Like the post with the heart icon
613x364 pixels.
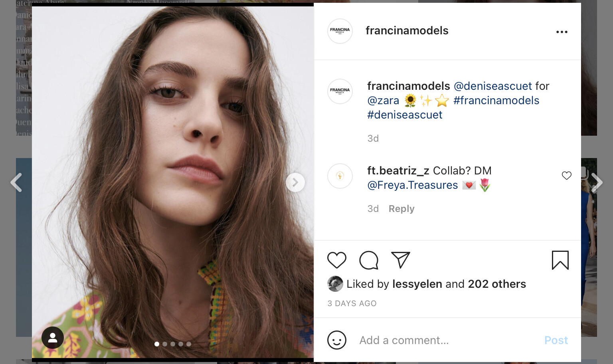(x=336, y=260)
